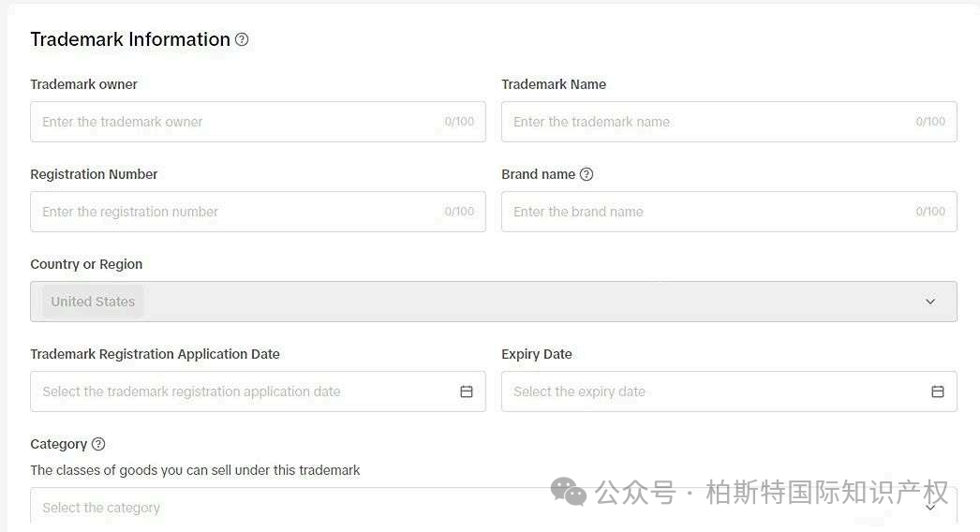Select the United States region chip
980x532 pixels.
pyautogui.click(x=93, y=302)
